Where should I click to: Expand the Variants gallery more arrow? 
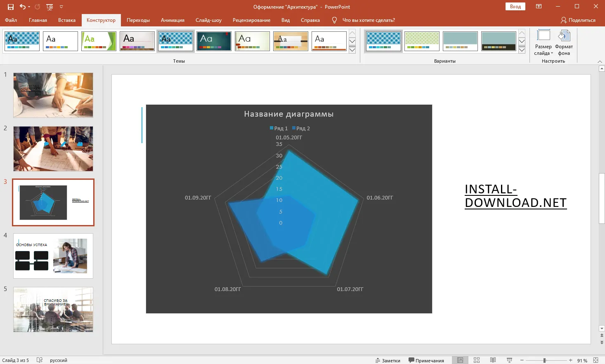click(522, 50)
